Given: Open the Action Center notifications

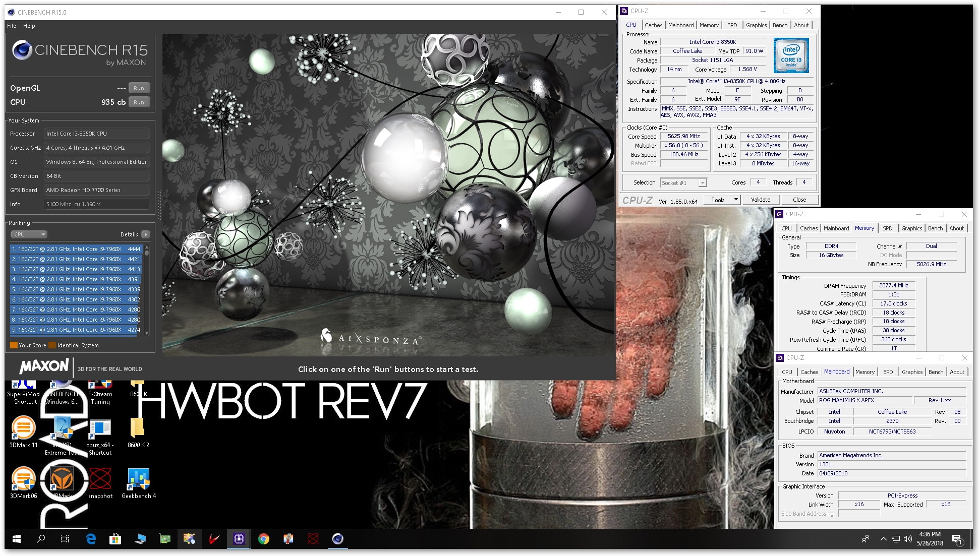Looking at the screenshot, I should [x=957, y=539].
